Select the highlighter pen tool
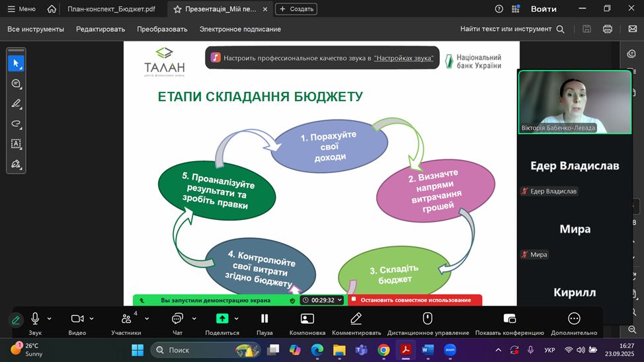Image resolution: width=644 pixels, height=362 pixels. (16, 104)
